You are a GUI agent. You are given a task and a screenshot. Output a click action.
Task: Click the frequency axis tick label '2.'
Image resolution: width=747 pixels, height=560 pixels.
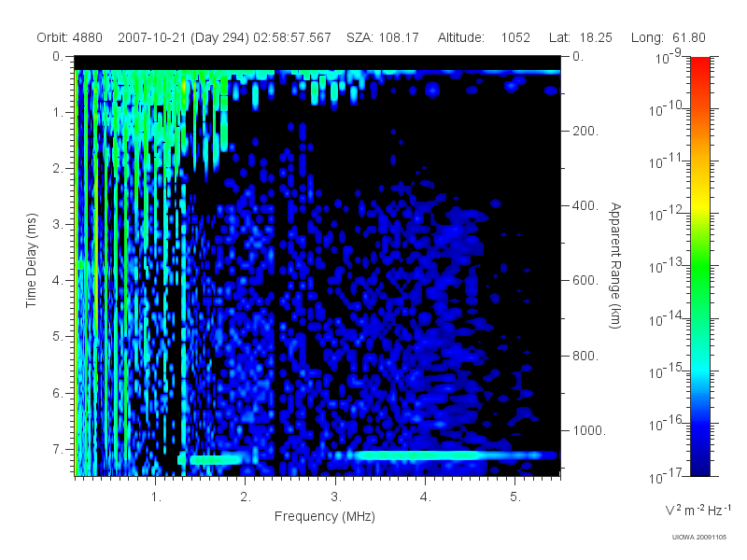[x=246, y=497]
